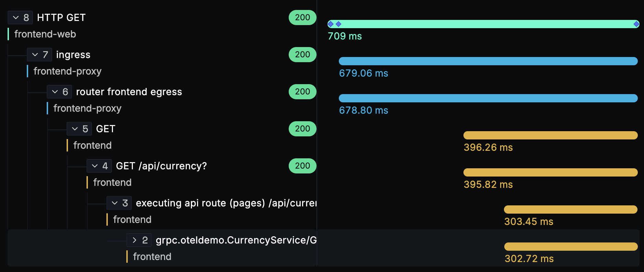Click the frontend-web service label
This screenshot has height=272, width=644.
(x=45, y=34)
